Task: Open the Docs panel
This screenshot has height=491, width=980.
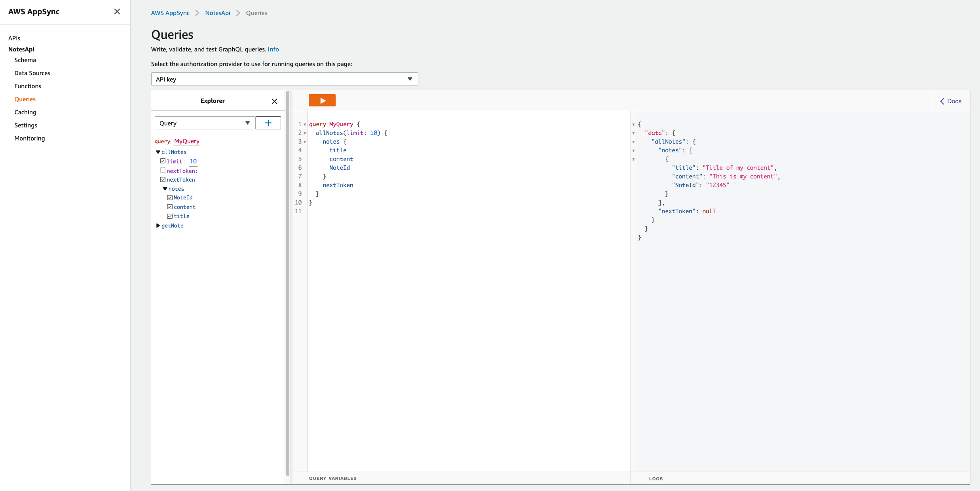Action: point(951,101)
